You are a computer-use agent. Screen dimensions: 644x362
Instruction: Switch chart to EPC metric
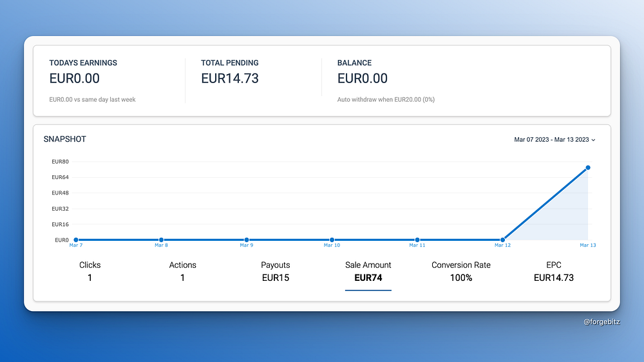554,271
